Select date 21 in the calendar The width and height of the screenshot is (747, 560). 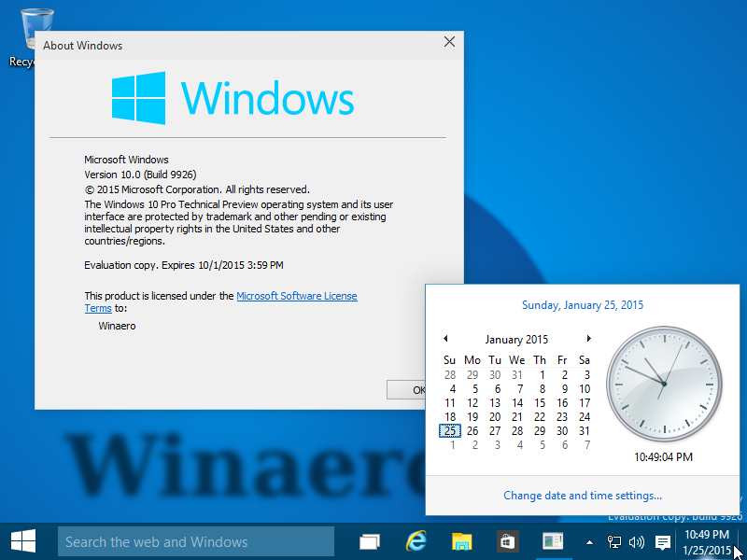tap(517, 417)
